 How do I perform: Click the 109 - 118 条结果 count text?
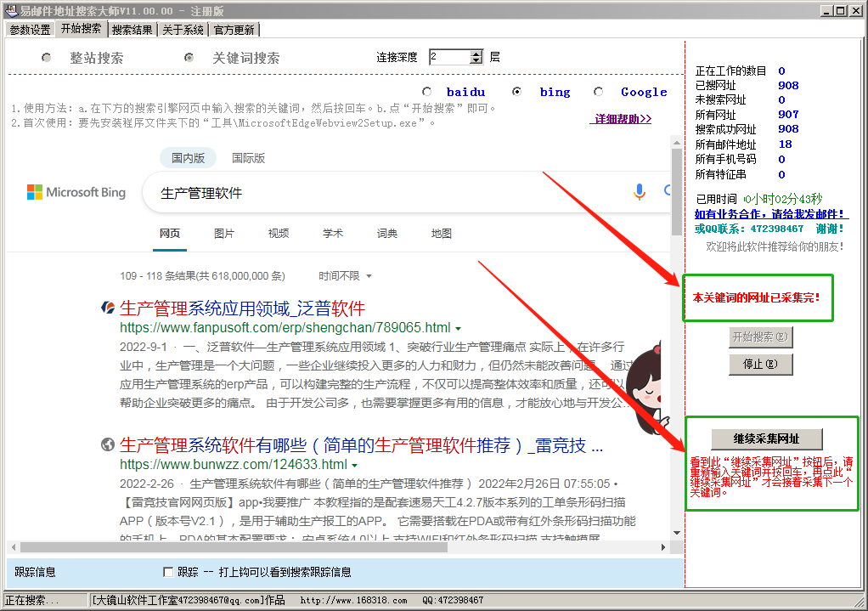(x=202, y=276)
